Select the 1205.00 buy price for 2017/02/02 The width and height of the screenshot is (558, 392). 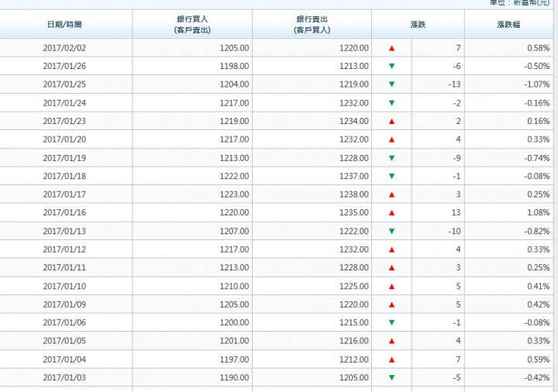(x=233, y=48)
